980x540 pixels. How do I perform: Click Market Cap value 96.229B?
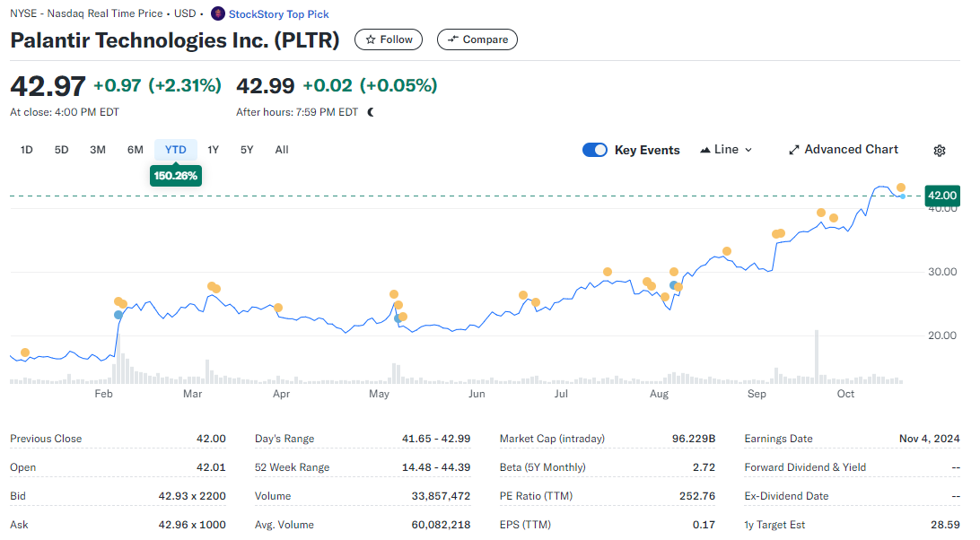(694, 439)
